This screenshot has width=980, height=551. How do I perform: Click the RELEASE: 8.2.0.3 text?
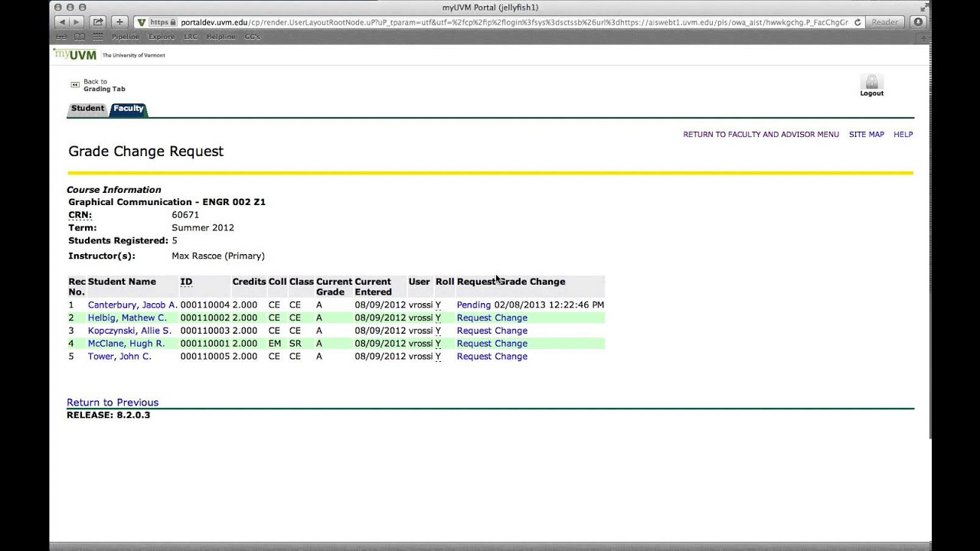(109, 415)
